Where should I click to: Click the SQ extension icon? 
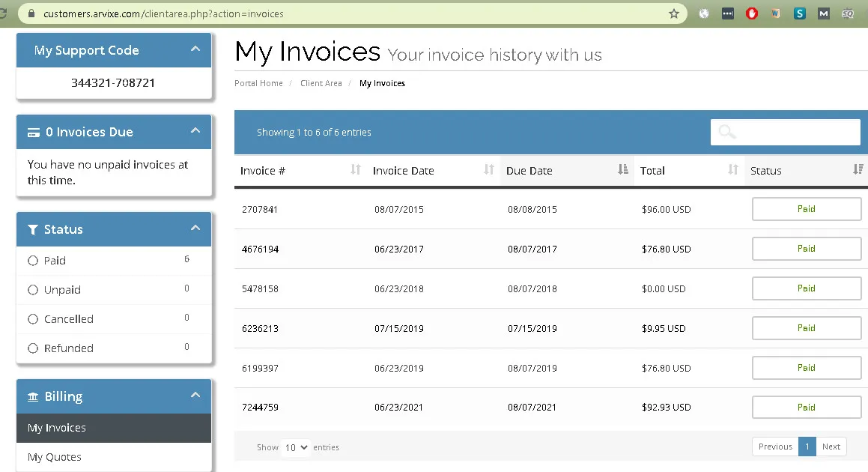(848, 13)
